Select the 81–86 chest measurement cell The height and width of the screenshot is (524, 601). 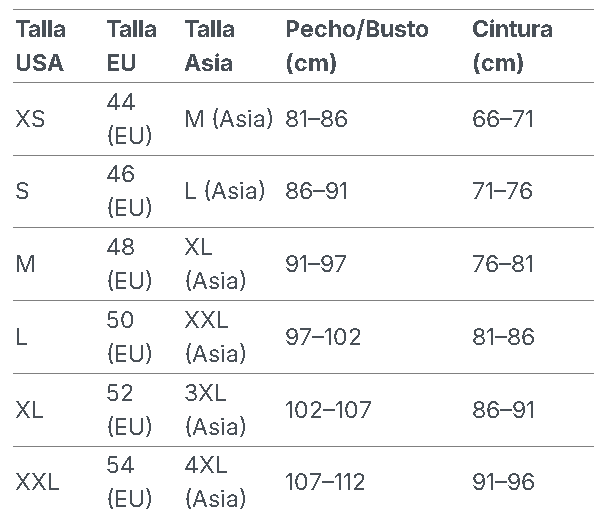click(x=316, y=119)
